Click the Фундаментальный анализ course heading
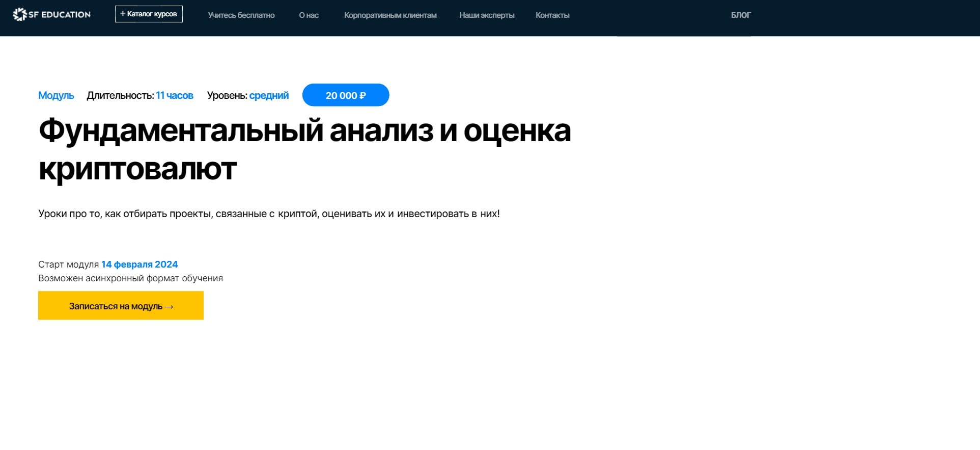This screenshot has height=450, width=980. point(304,149)
